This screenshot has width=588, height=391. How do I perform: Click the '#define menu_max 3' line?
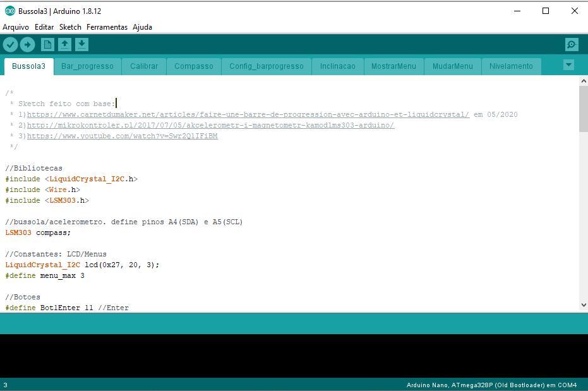point(45,275)
